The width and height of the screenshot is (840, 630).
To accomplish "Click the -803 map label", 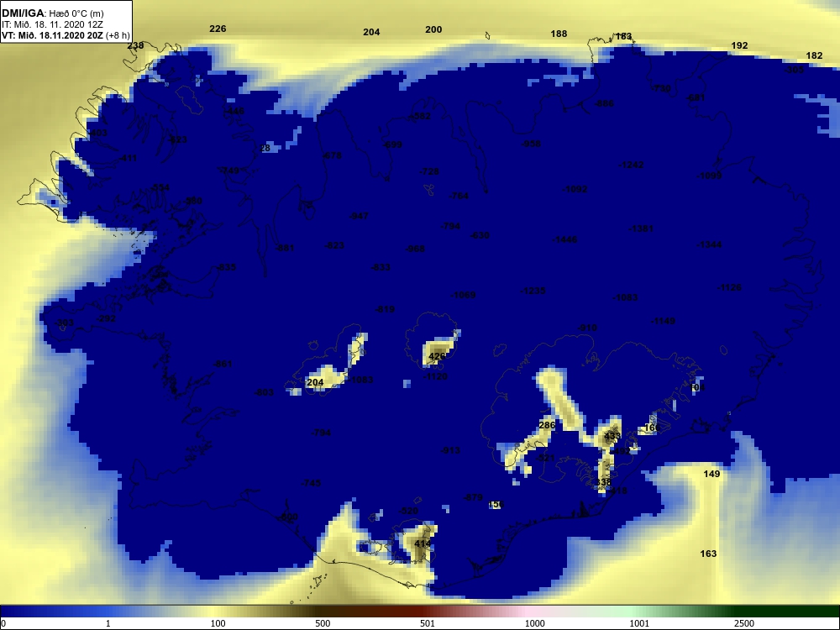I will coord(264,392).
